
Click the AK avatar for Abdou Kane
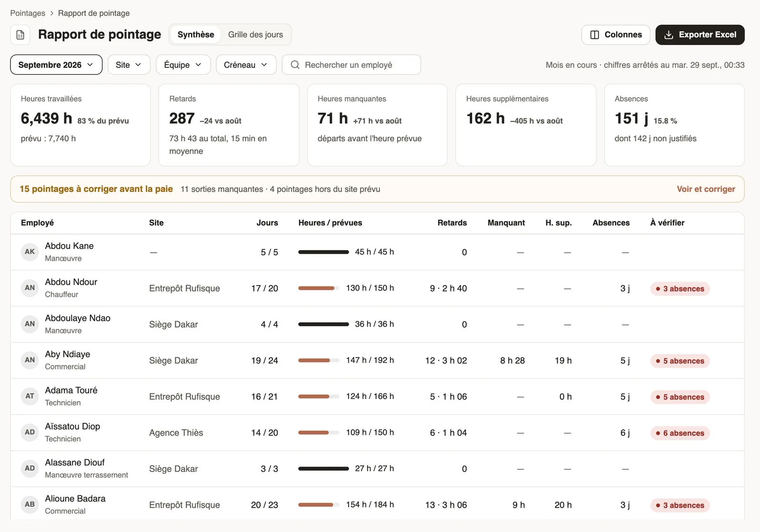coord(30,252)
